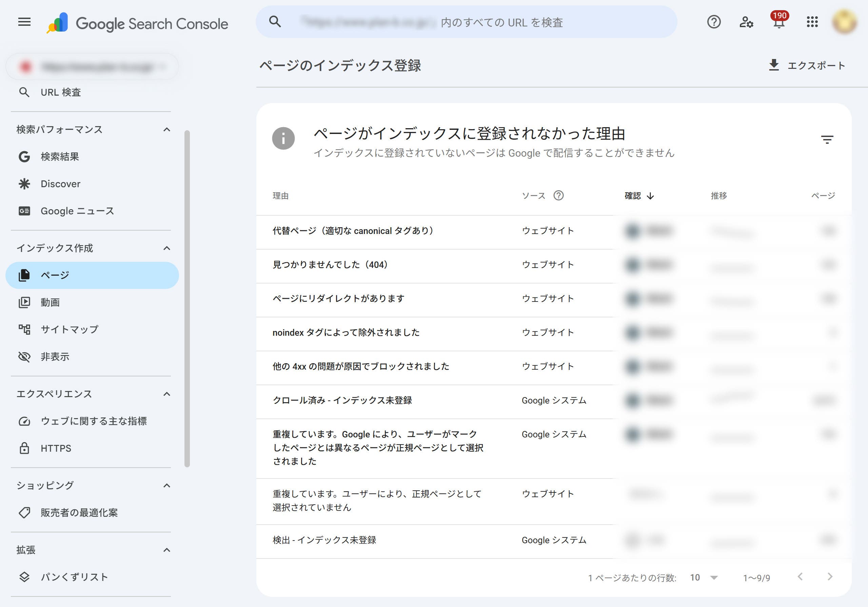Open the help question mark icon
868x607 pixels.
point(714,22)
